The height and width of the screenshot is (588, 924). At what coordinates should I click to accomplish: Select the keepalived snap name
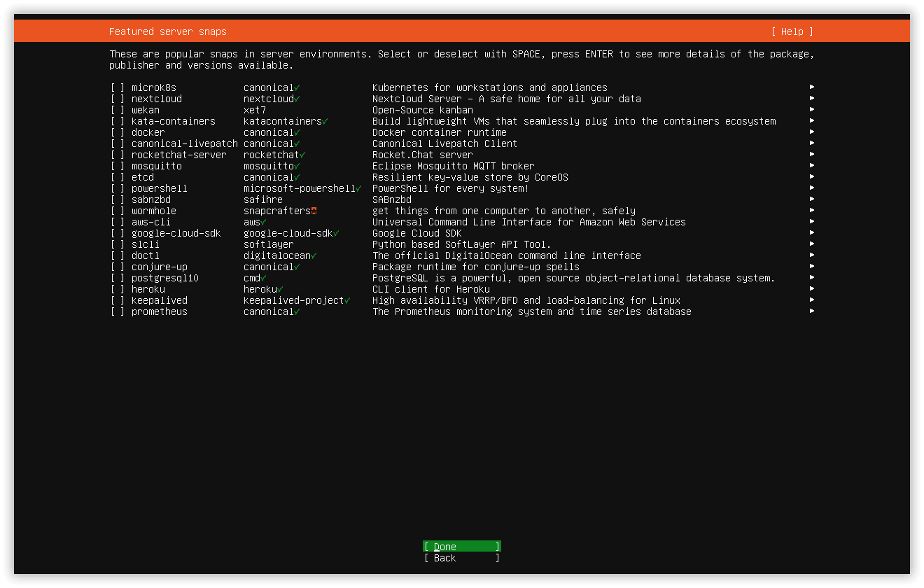[160, 300]
